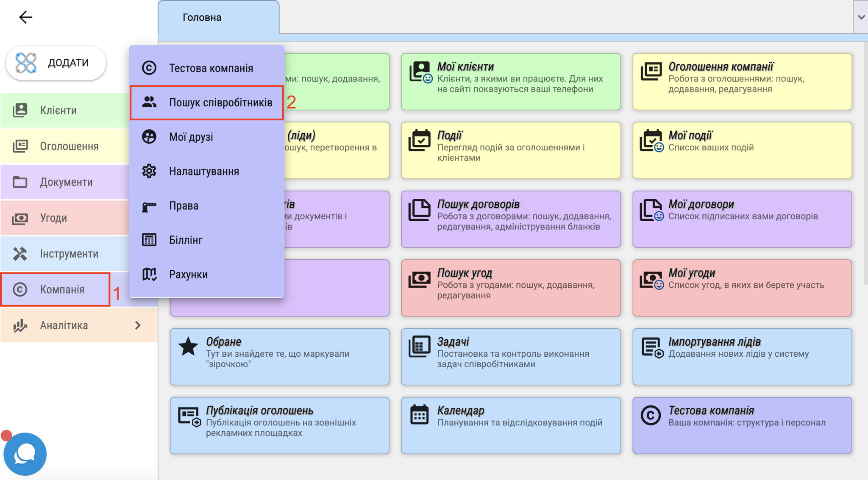868x480 pixels.
Task: Click the Імпортування лідів import icon
Action: pyautogui.click(x=652, y=347)
